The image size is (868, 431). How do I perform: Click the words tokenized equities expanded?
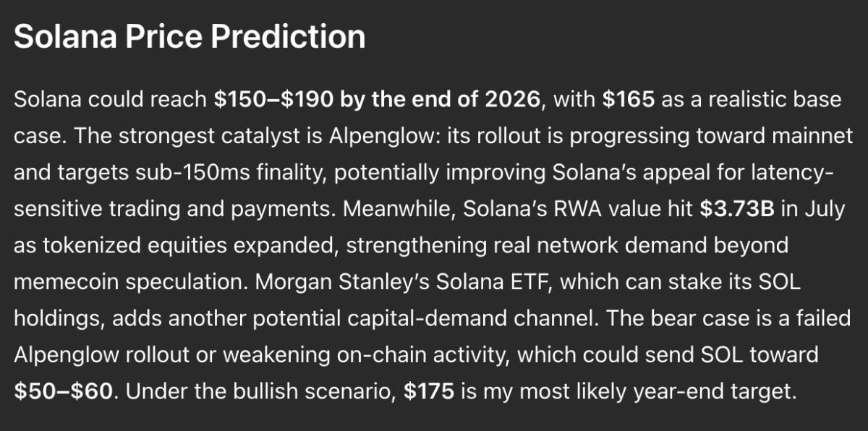click(x=187, y=245)
